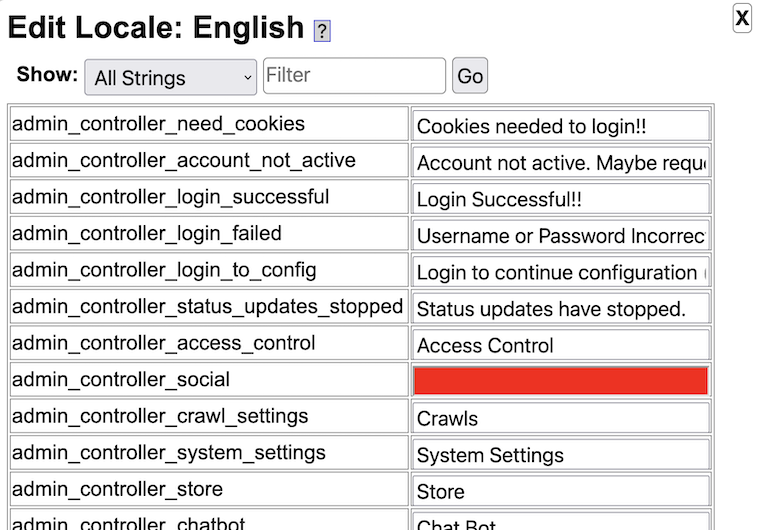Edit the Crawls translation field
757x530 pixels.
[561, 418]
